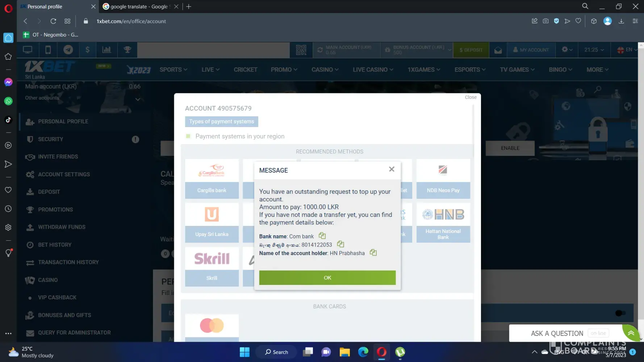Toggle the switch at bottom right of page
644x362 pixels.
coord(620,313)
